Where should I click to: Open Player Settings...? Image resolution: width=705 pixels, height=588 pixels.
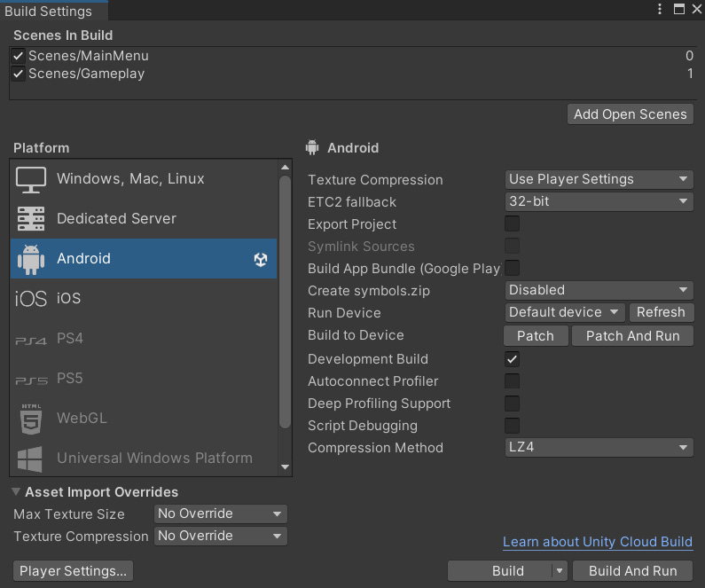[x=73, y=571]
